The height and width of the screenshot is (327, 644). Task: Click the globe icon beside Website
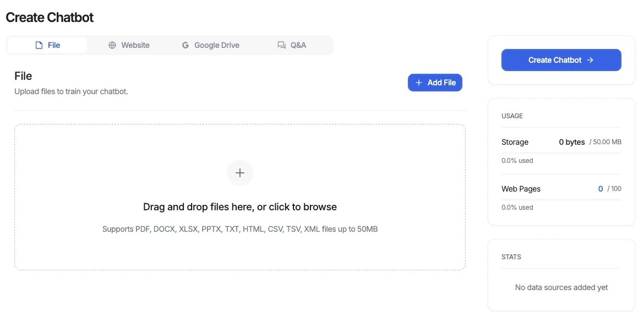click(x=112, y=45)
